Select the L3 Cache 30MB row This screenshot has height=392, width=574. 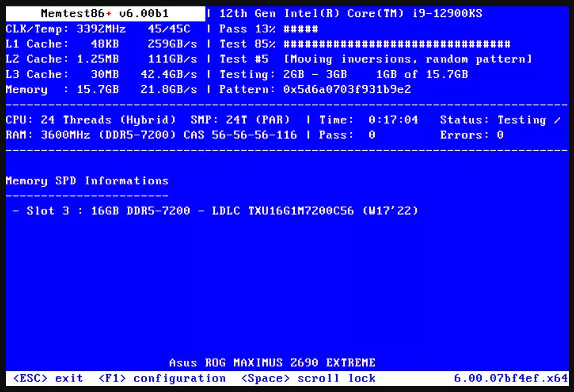(102, 74)
